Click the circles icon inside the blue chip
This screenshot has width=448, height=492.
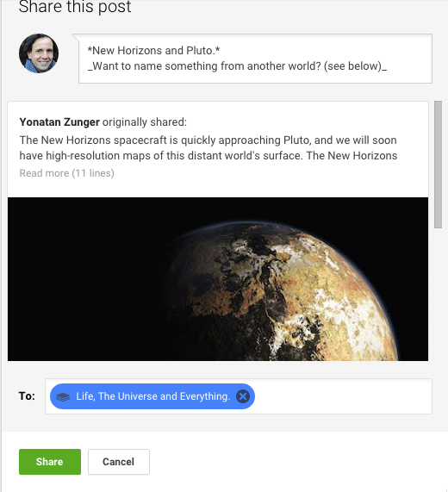63,397
